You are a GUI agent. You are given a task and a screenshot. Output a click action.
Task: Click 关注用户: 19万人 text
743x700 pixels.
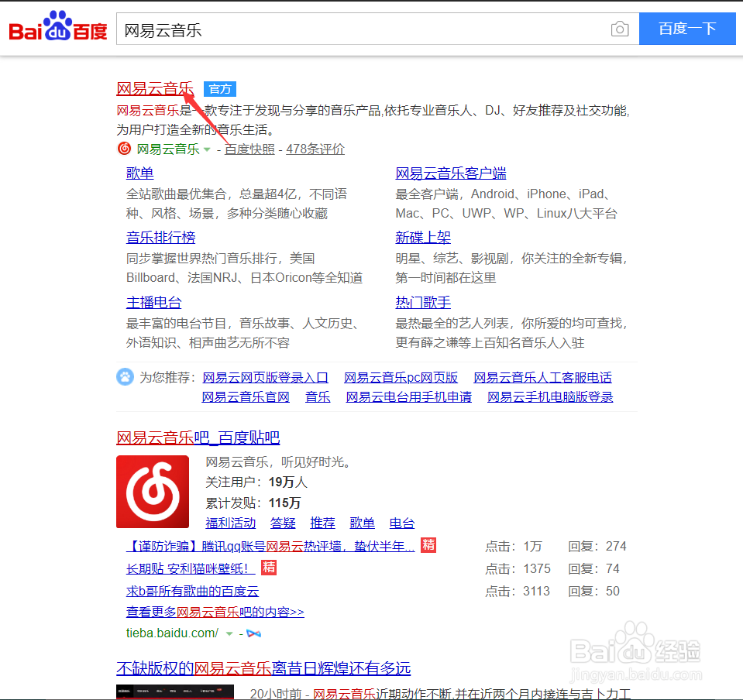click(256, 482)
